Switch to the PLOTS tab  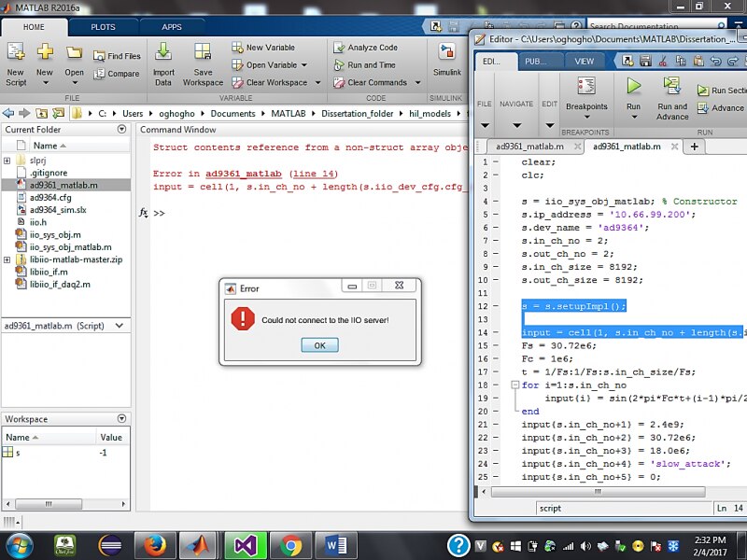click(103, 27)
